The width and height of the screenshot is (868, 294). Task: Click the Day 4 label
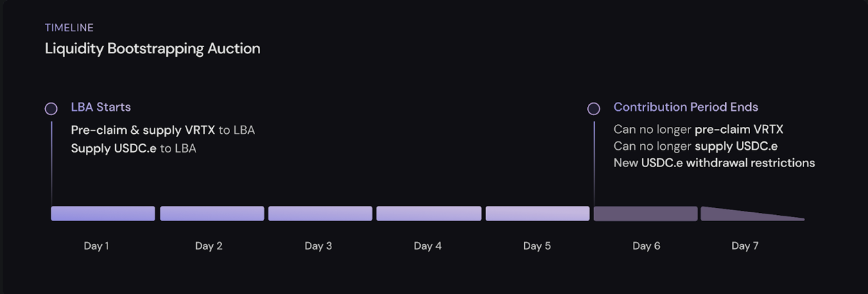pos(428,245)
